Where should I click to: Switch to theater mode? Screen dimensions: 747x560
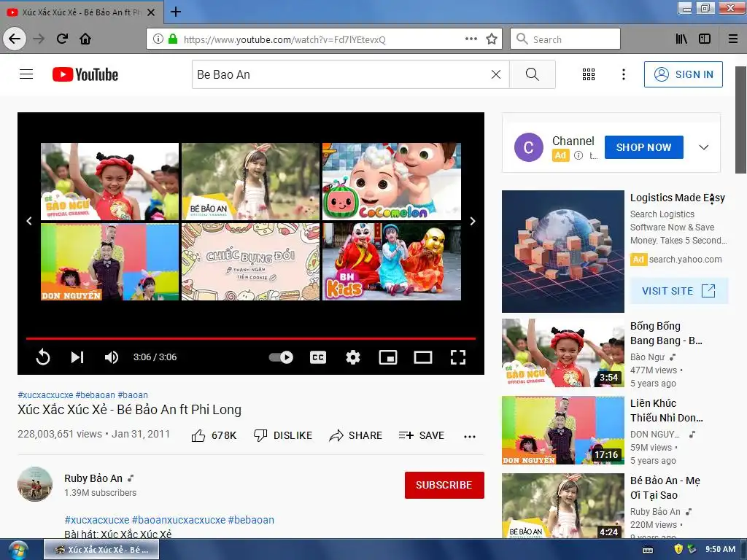(423, 357)
